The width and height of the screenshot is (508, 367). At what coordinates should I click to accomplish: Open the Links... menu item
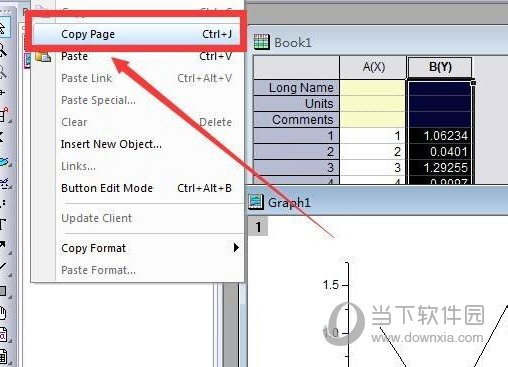136,166
